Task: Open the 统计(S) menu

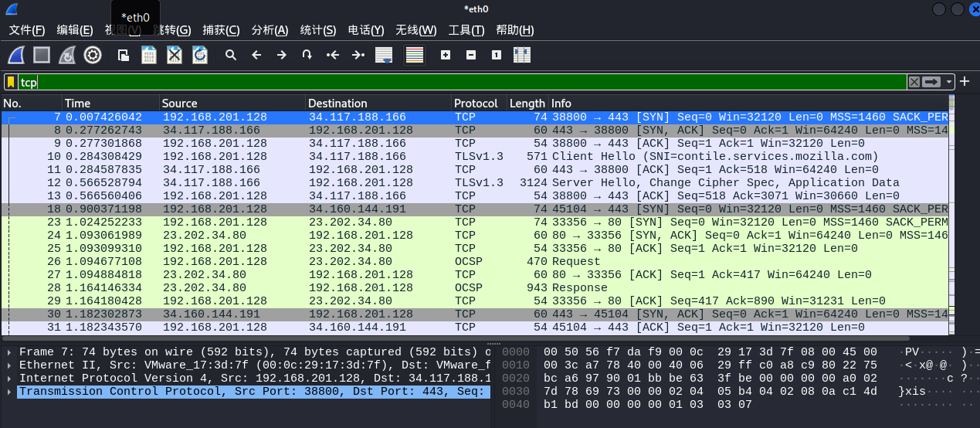Action: (x=317, y=30)
